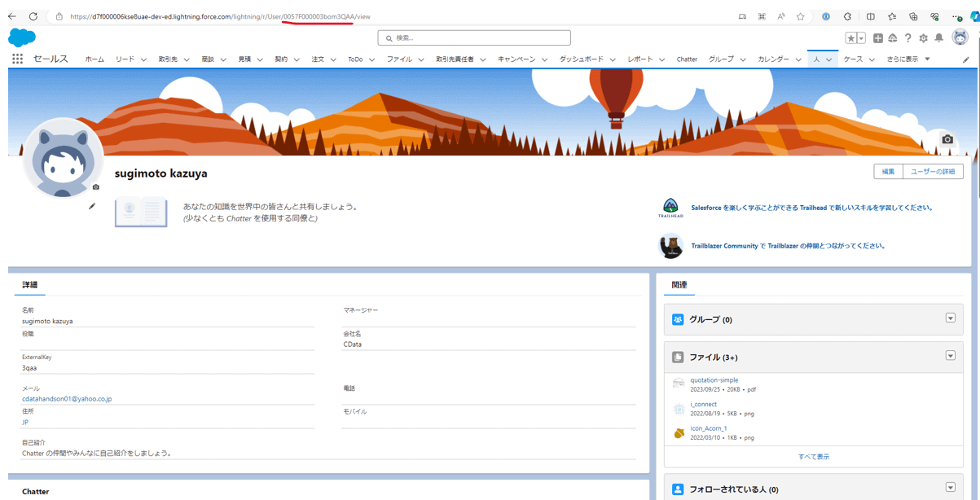Click the Files panel icon
This screenshot has height=500, width=980.
point(678,357)
